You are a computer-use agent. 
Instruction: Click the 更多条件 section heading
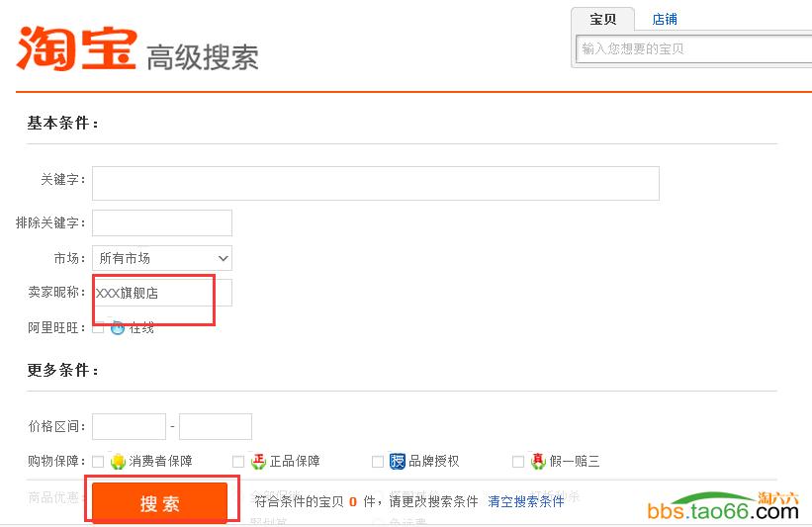point(62,370)
